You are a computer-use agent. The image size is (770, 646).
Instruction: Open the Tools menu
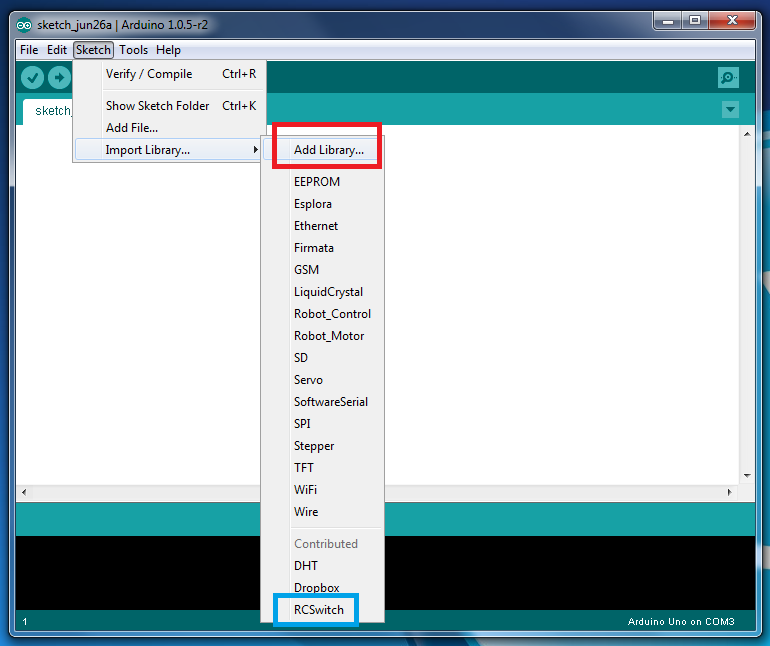pyautogui.click(x=133, y=50)
